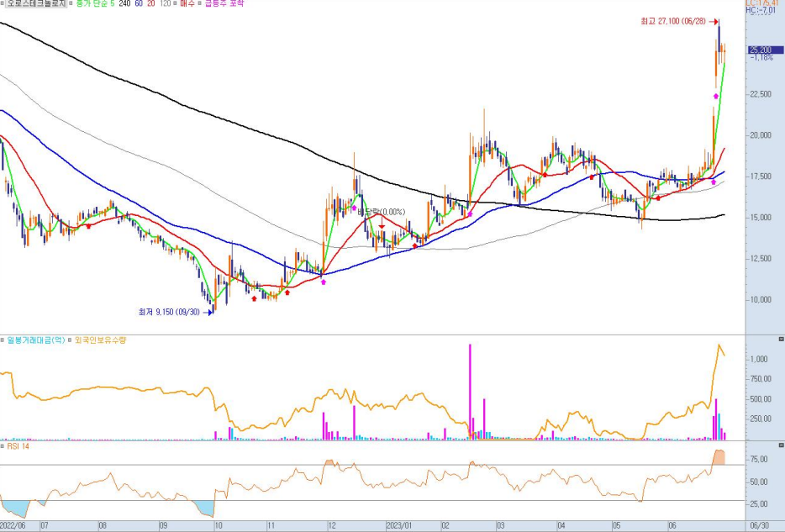Click the 05 month marker on time axis
The image size is (785, 532).
617,526
